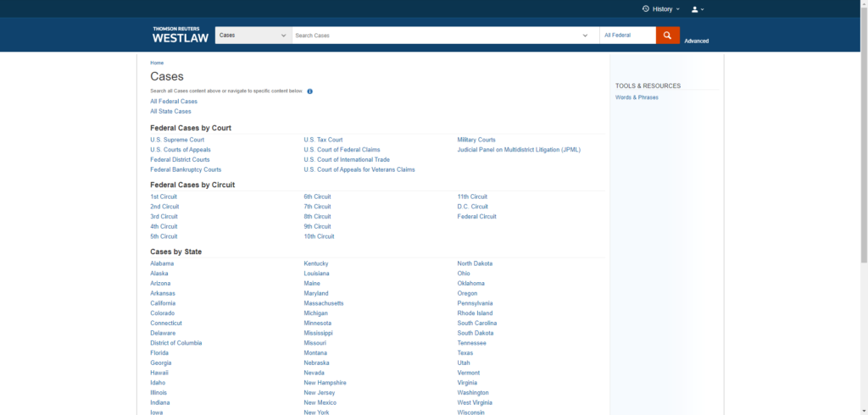This screenshot has width=868, height=415.
Task: Open U.S. Tax Court cases
Action: tap(323, 140)
